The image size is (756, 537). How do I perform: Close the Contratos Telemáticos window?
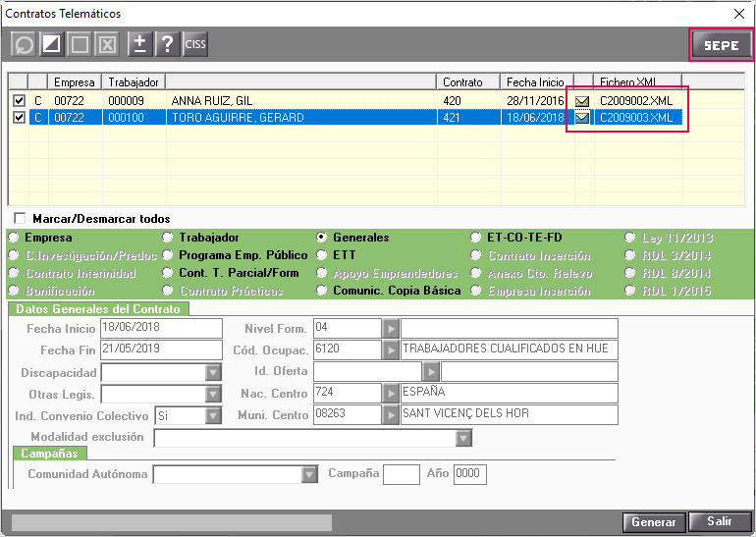click(x=739, y=14)
